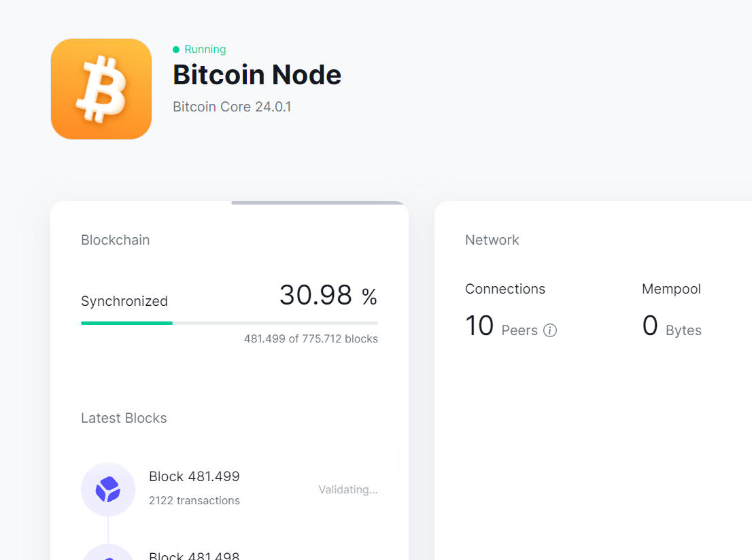This screenshot has height=560, width=752.
Task: Click the 481.499 of 775.712 blocks counter
Action: pos(311,338)
